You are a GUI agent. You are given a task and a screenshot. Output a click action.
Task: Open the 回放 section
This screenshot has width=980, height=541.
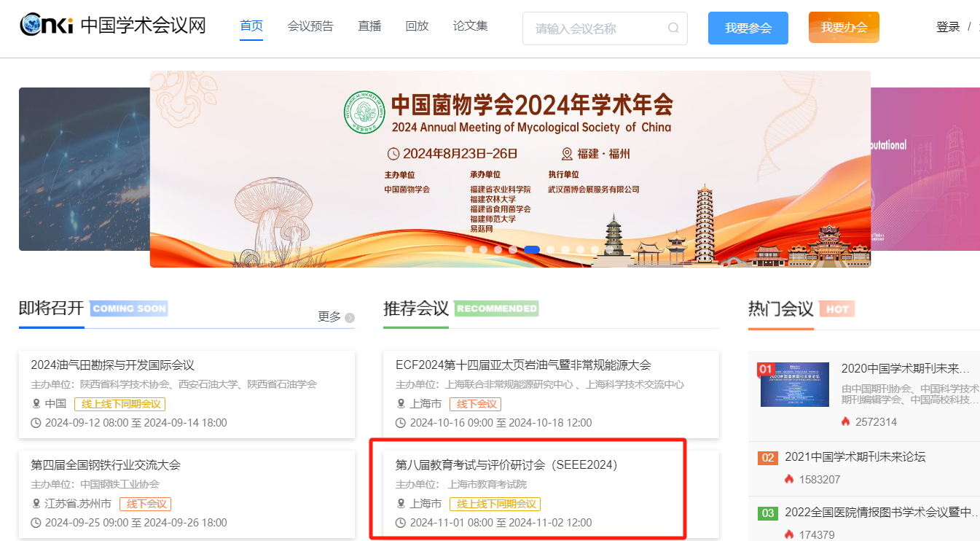tap(417, 26)
